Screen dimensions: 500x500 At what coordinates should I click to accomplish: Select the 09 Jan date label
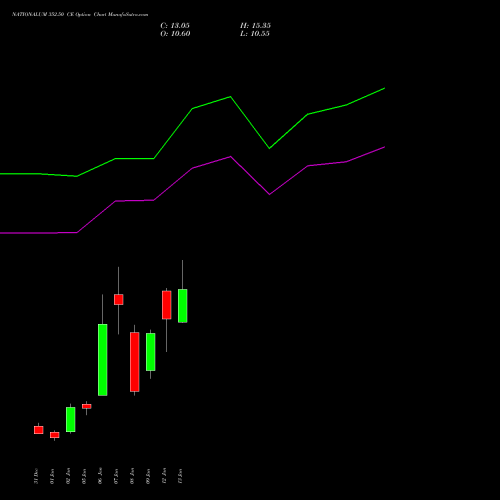click(x=148, y=476)
